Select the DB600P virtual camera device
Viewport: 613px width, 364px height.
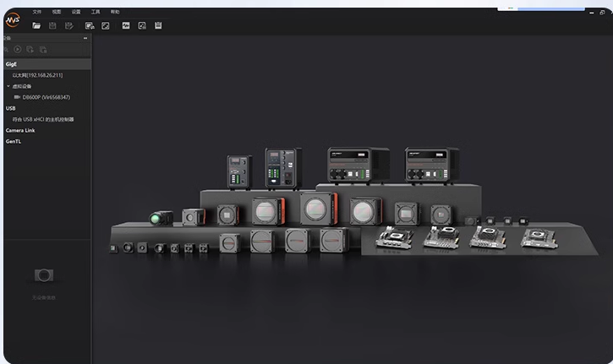pos(46,97)
